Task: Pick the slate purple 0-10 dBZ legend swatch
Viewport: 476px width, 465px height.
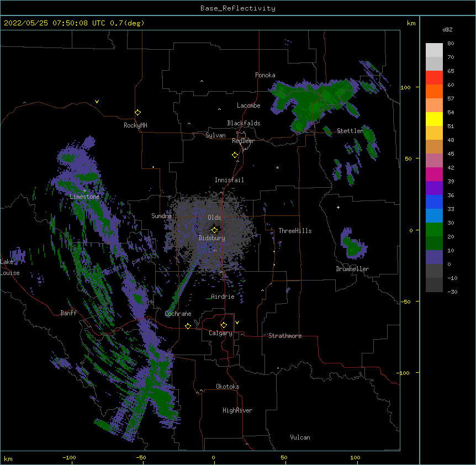Action: pyautogui.click(x=434, y=257)
